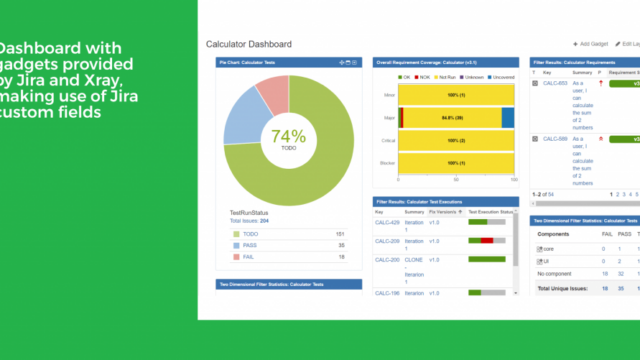640x360 pixels.
Task: Open the CALC-653 requirement link
Action: tap(555, 83)
